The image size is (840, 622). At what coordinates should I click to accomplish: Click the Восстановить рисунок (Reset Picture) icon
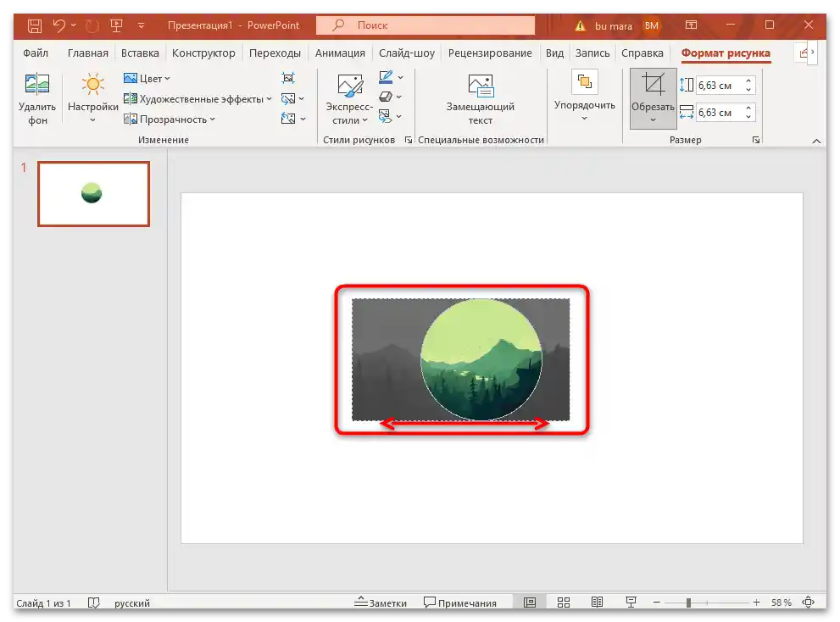pyautogui.click(x=289, y=119)
